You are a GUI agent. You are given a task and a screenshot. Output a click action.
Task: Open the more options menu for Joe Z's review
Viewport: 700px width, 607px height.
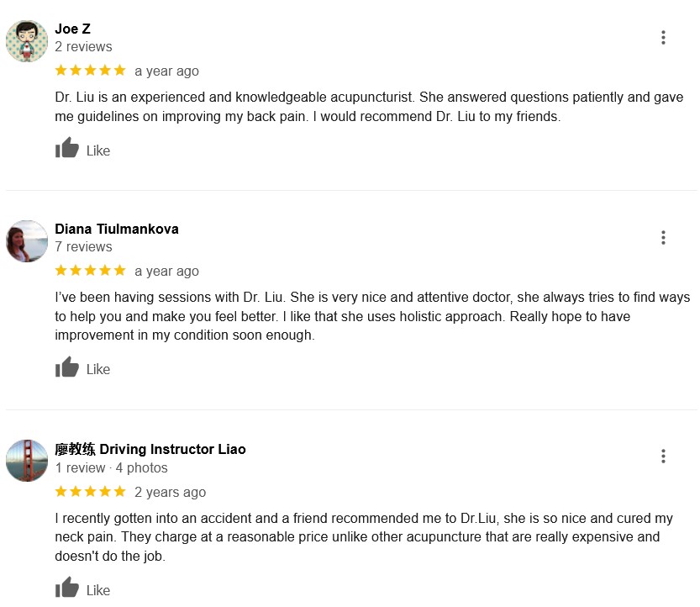[x=663, y=38]
